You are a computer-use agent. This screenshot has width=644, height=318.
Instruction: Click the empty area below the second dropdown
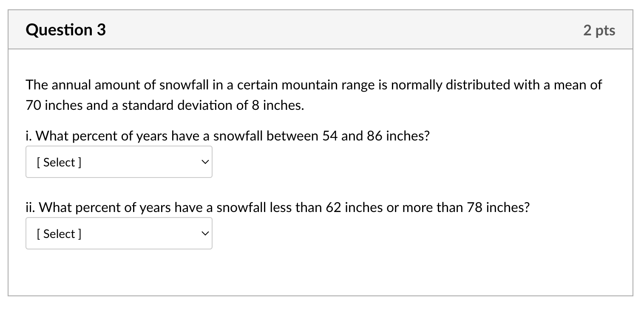tap(321, 272)
